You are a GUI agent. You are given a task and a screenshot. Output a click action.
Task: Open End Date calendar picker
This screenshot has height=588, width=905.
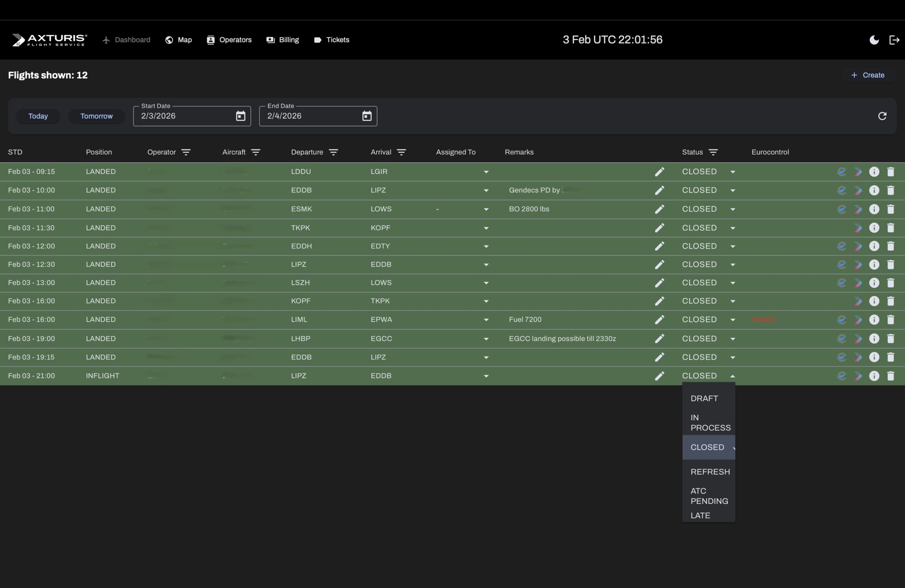[x=367, y=116]
